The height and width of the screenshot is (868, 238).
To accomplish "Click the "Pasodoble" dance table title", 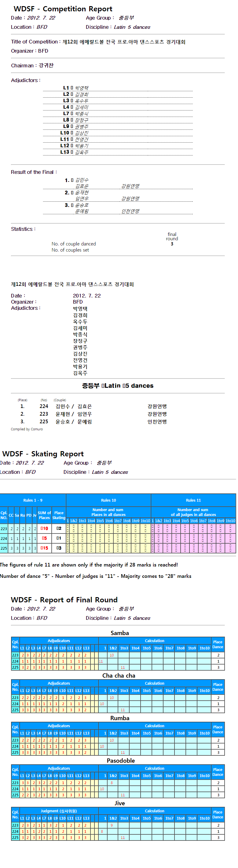I will click(x=121, y=761).
